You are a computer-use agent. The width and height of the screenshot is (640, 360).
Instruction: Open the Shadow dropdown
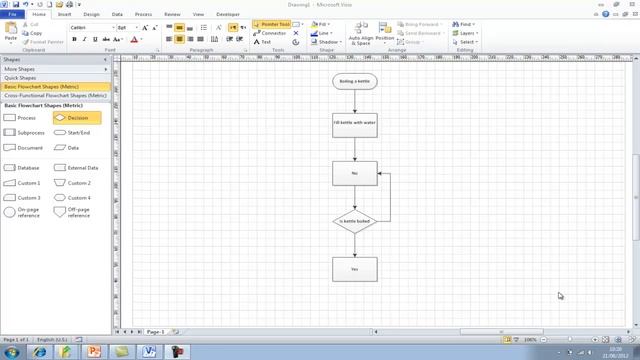coord(327,42)
